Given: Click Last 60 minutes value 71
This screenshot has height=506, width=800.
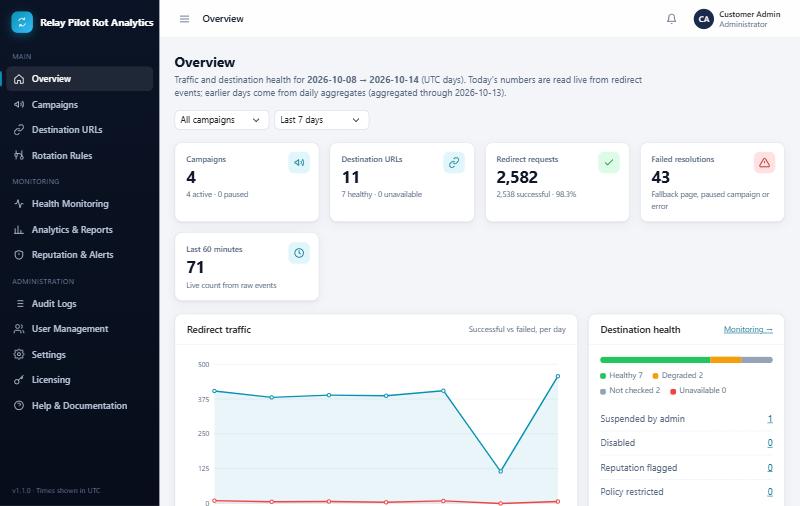Looking at the screenshot, I should click(195, 267).
